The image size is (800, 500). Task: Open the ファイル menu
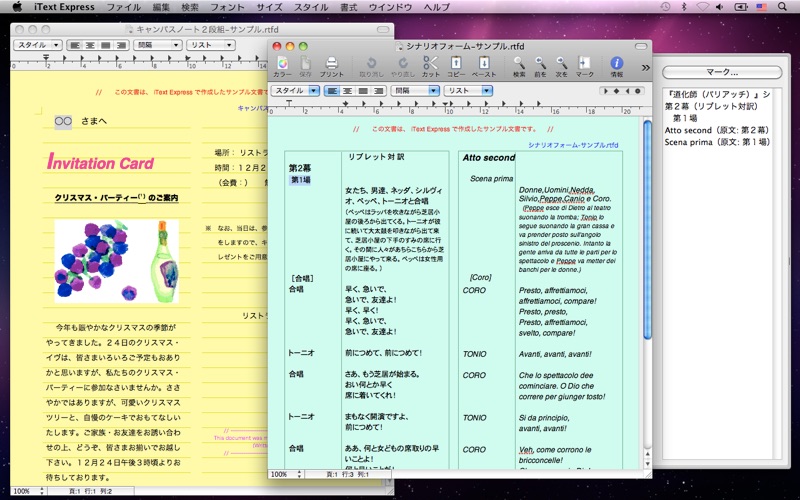(123, 7)
